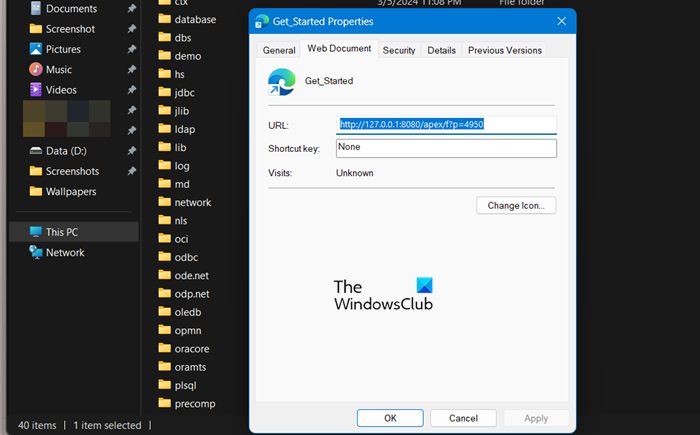Open Network in navigation pane
Viewport: 700px width, 435px height.
65,253
